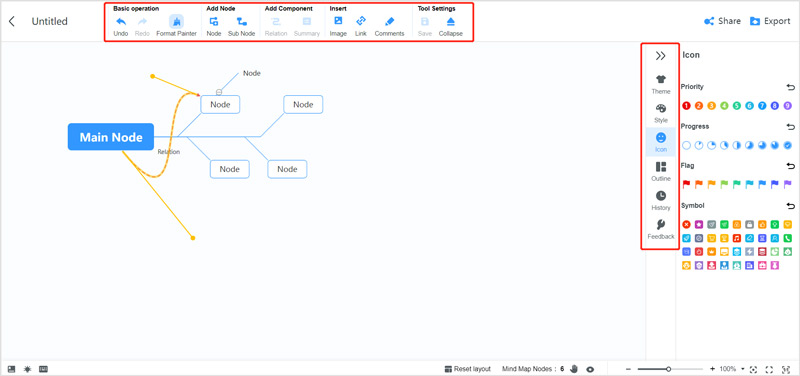Image resolution: width=800 pixels, height=376 pixels.
Task: Click the first bottom-left status bar icon
Action: (x=11, y=369)
